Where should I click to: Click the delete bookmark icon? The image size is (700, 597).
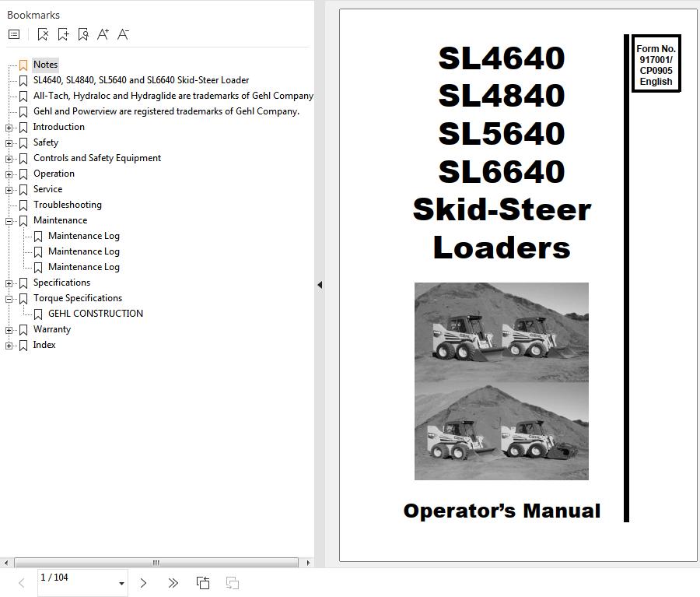pyautogui.click(x=43, y=34)
